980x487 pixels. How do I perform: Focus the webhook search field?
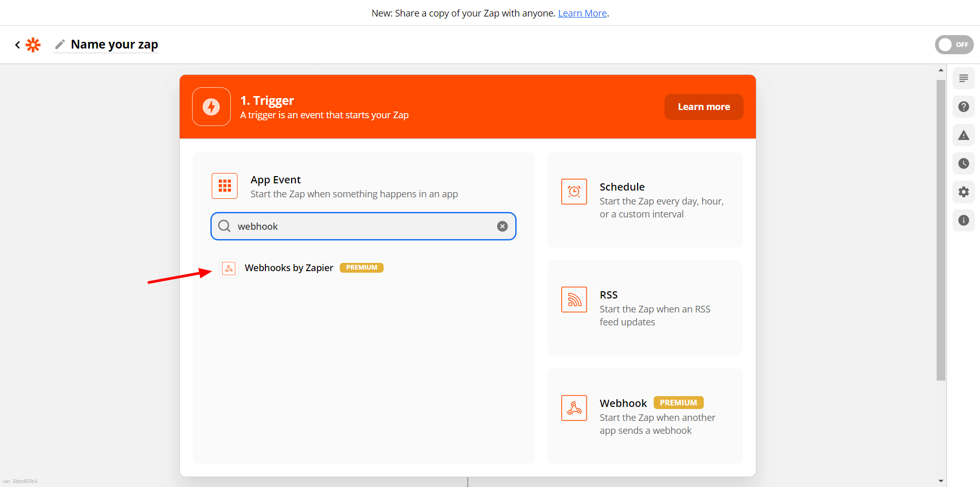[363, 226]
